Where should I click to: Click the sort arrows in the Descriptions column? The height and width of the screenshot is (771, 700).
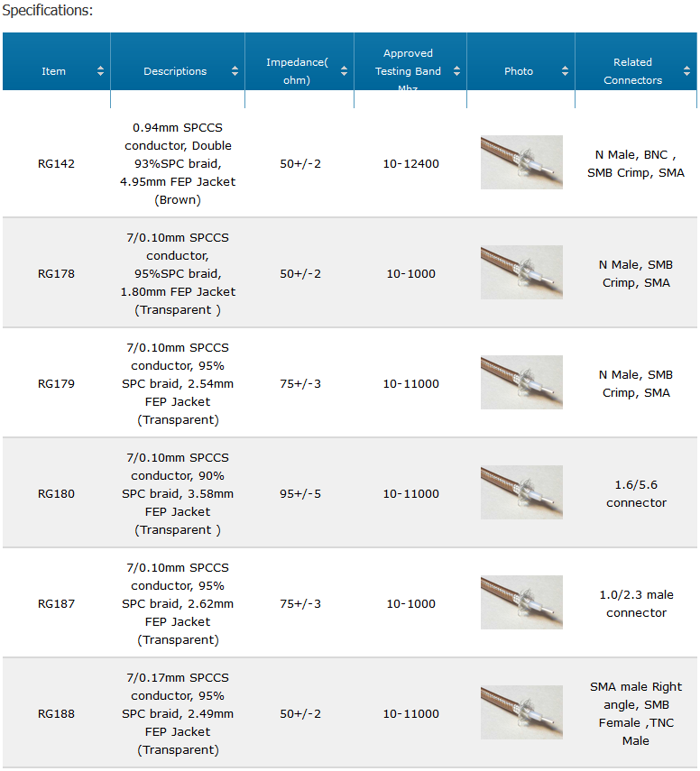click(235, 71)
